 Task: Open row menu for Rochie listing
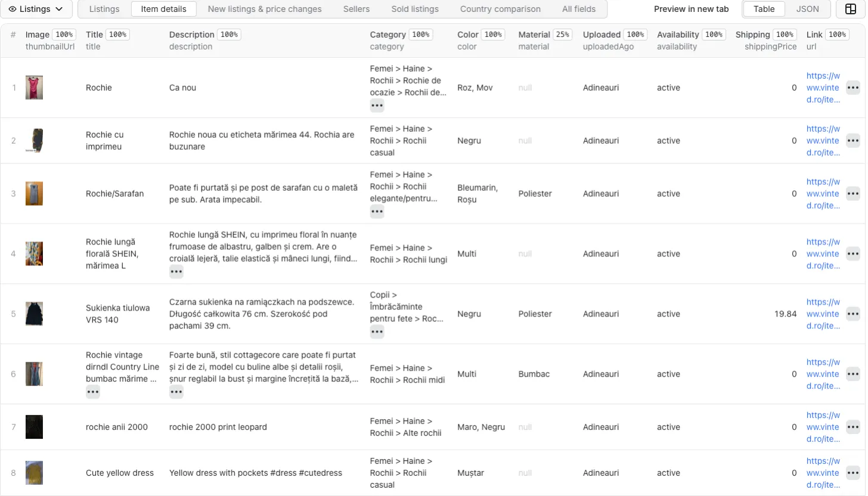point(853,88)
